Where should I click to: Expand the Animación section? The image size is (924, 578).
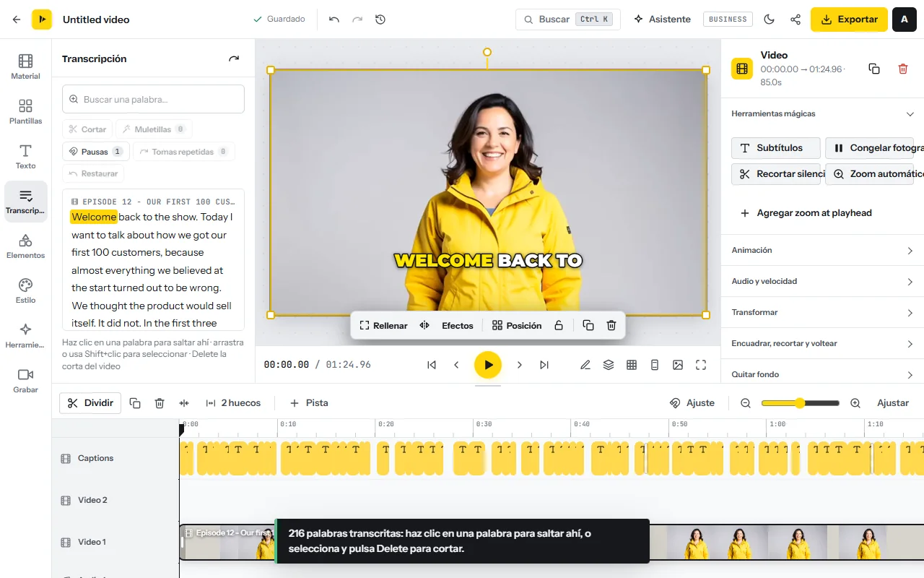click(x=822, y=251)
